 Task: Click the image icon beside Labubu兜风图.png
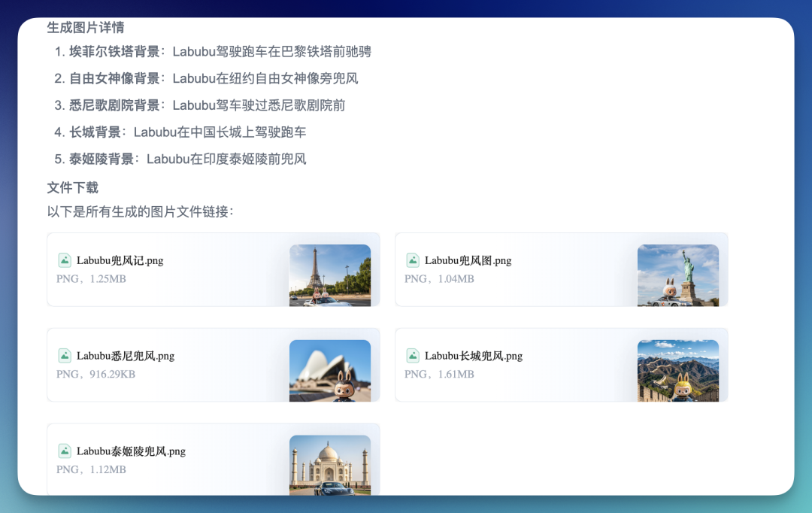412,260
